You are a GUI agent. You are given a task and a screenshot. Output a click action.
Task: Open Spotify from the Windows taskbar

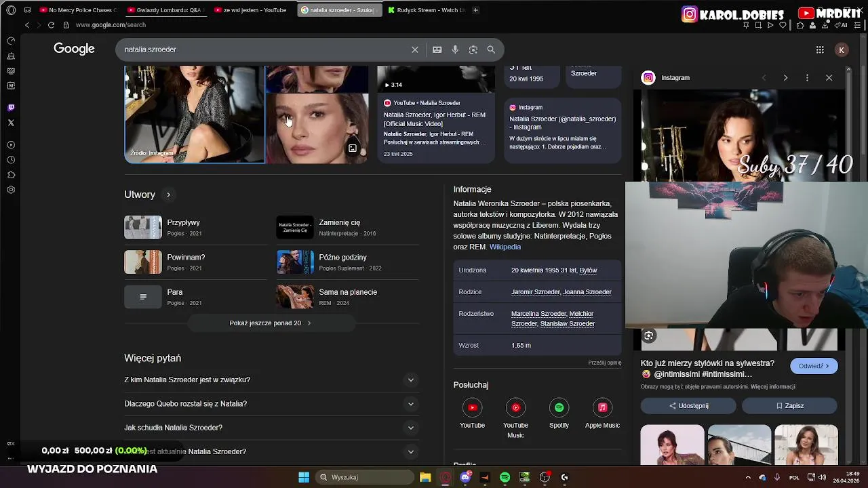point(505,477)
